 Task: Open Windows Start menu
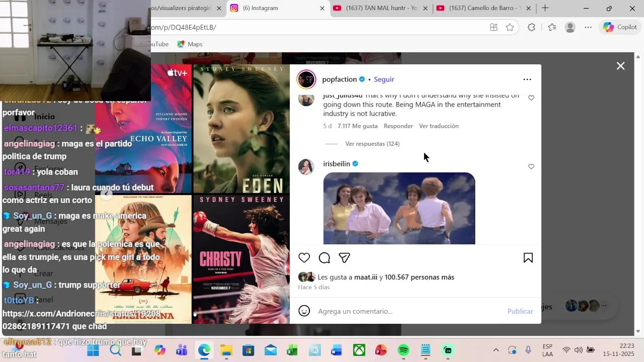(x=93, y=350)
